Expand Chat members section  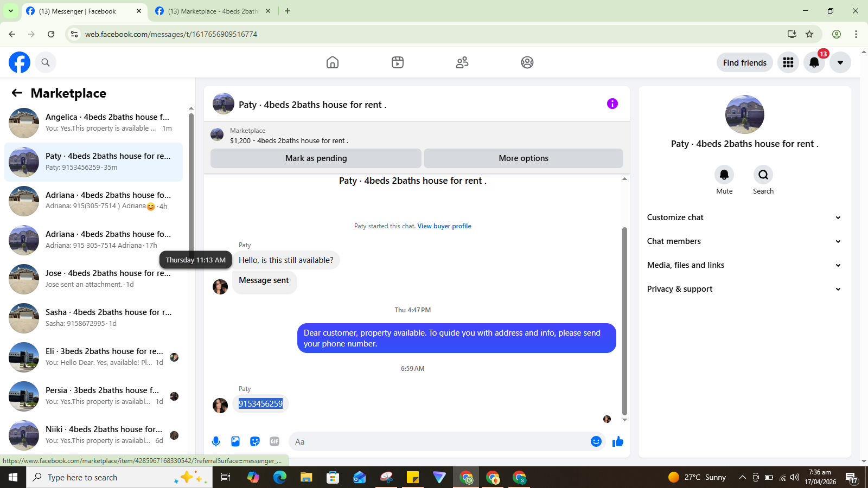(x=744, y=241)
